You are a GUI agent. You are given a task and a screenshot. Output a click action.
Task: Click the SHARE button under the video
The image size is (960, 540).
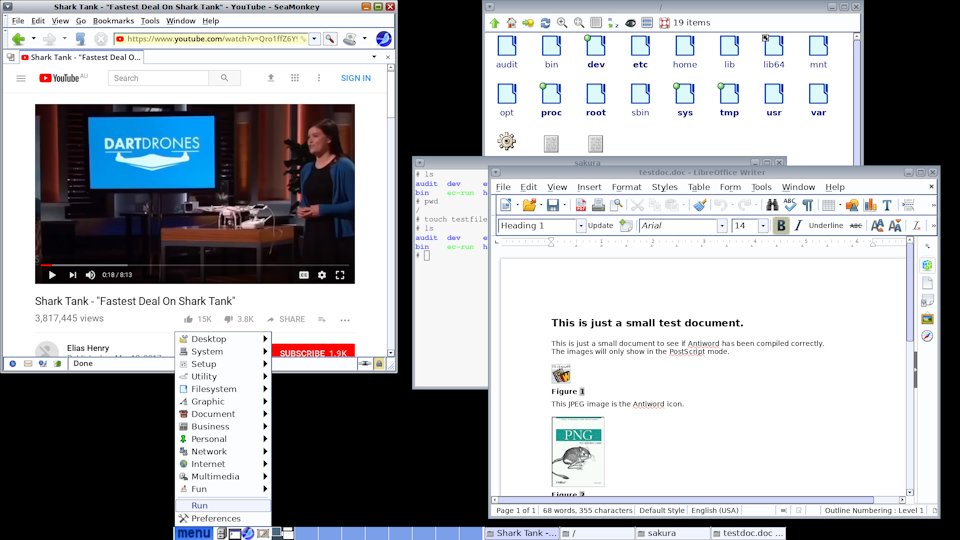286,319
